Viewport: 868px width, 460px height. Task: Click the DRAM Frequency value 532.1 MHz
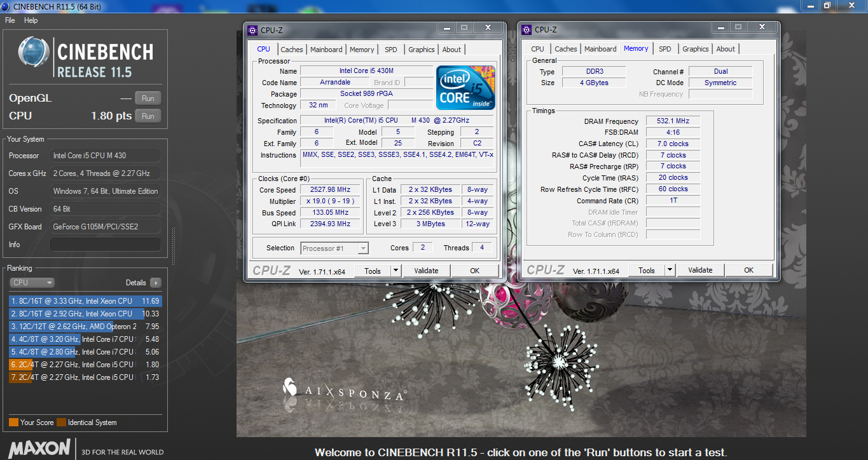point(673,121)
